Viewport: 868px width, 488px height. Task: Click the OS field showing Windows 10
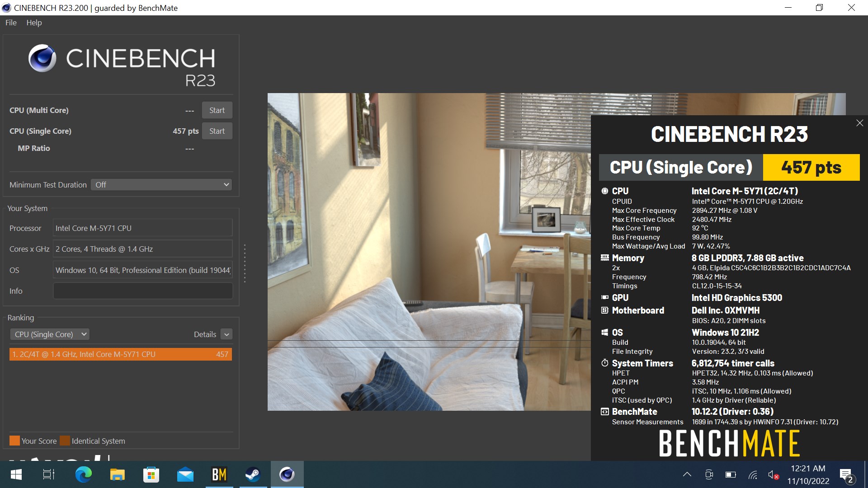pos(143,270)
